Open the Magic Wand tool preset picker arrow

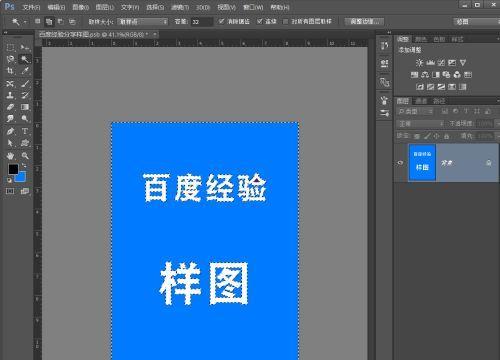pos(25,22)
